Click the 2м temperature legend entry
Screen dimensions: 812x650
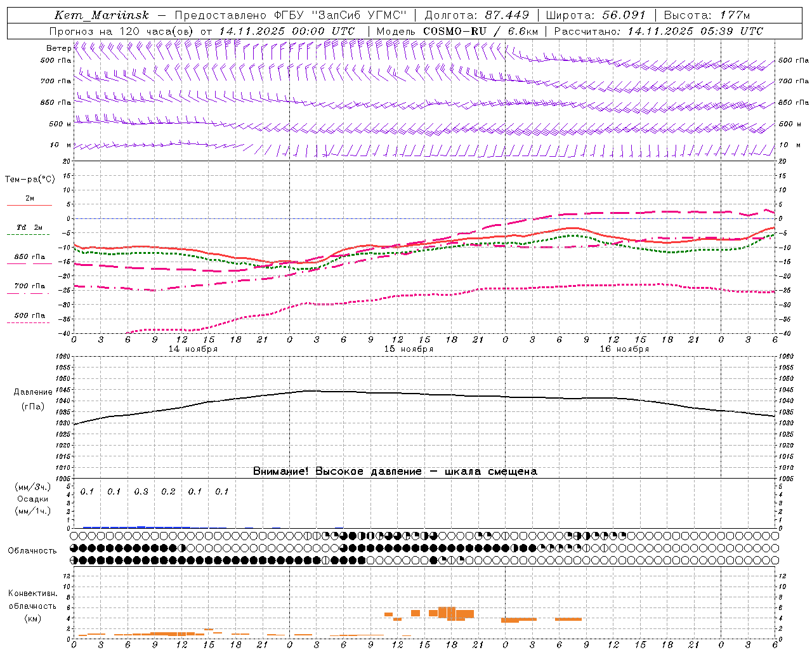(30, 199)
